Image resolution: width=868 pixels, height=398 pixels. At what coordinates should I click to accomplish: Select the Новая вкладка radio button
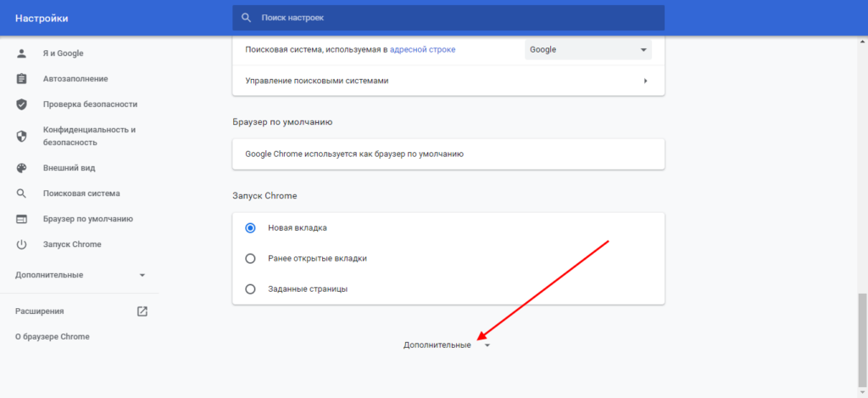[250, 228]
